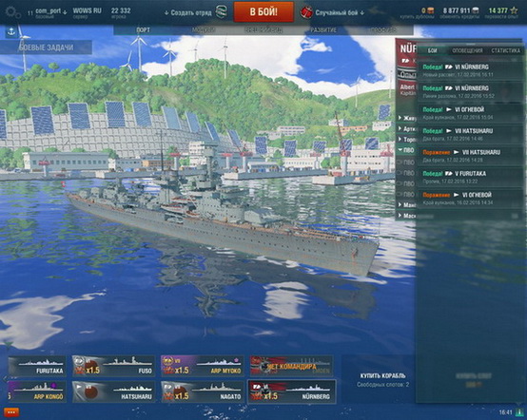Click the red random battle type icon
Screen dimensions: 527x420
(306, 12)
